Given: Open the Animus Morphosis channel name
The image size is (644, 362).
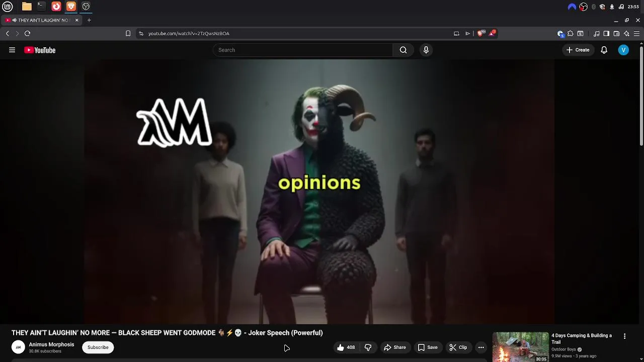Looking at the screenshot, I should click(x=51, y=344).
